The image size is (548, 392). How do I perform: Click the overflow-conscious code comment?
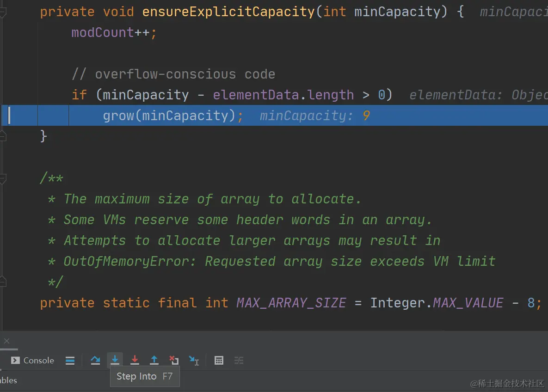coord(173,74)
